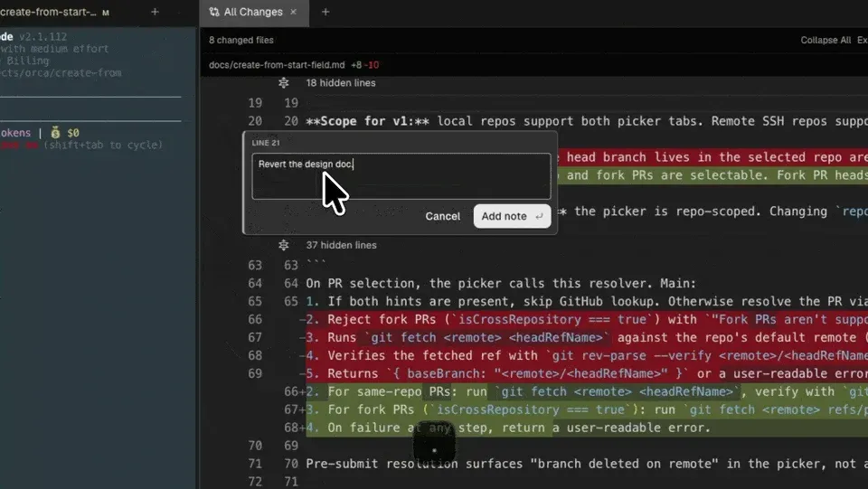Click the "**Scope for v1:**" line
Viewport: 868px width, 489px height.
tap(587, 121)
